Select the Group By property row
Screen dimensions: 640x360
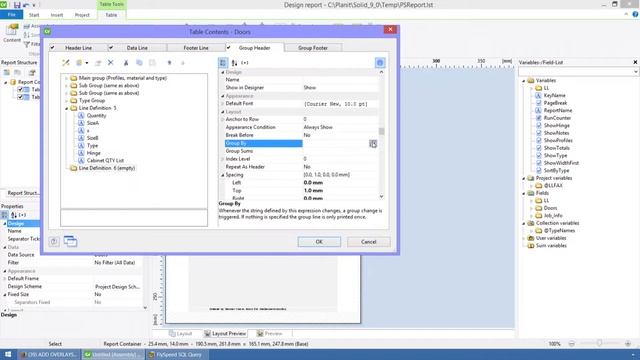point(301,143)
